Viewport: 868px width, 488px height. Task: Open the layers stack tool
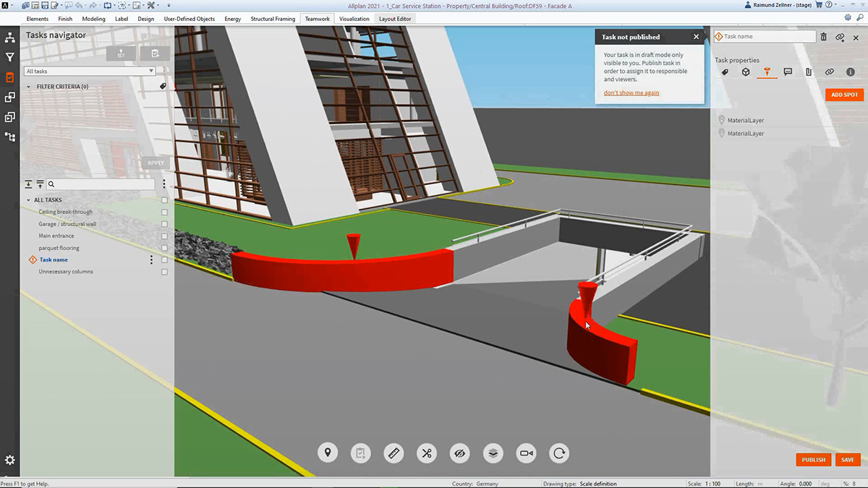[493, 453]
